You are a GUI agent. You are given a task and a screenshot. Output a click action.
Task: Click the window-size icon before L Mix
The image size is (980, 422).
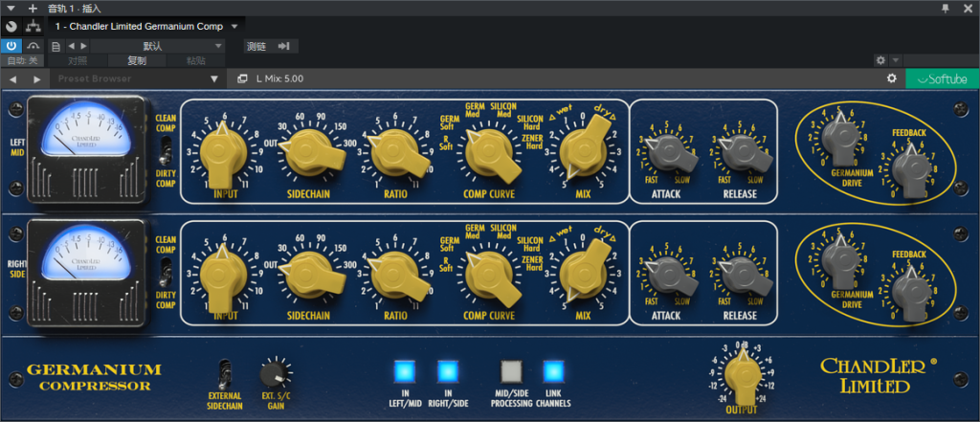pyautogui.click(x=242, y=79)
